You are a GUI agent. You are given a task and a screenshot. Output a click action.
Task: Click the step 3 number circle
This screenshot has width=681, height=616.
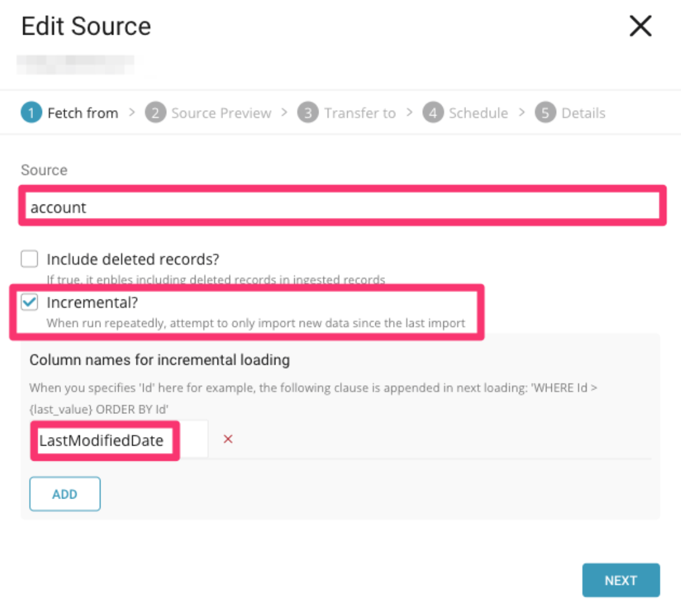(x=308, y=113)
